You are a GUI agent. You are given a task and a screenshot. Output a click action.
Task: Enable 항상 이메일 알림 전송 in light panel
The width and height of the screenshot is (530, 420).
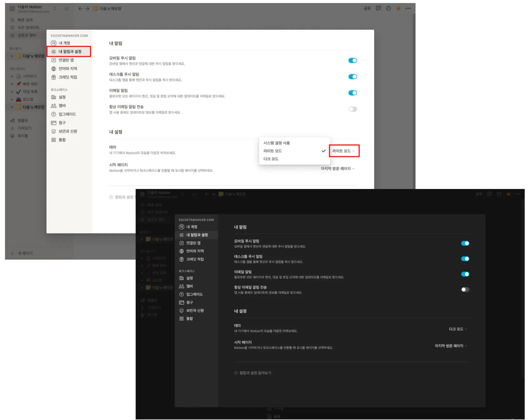[352, 109]
